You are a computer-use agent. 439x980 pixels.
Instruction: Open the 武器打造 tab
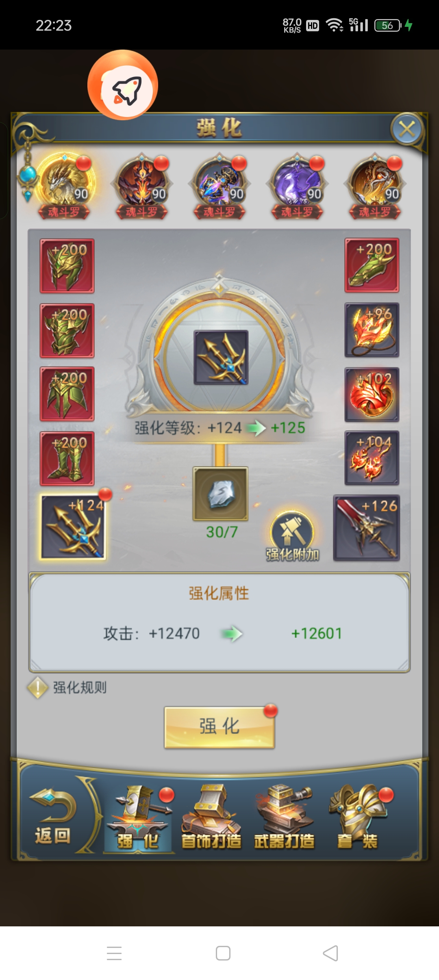point(284,817)
